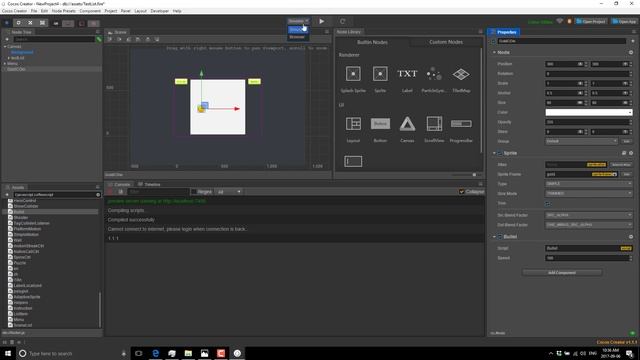Open the Src Blend Factor dropdown

click(x=589, y=215)
